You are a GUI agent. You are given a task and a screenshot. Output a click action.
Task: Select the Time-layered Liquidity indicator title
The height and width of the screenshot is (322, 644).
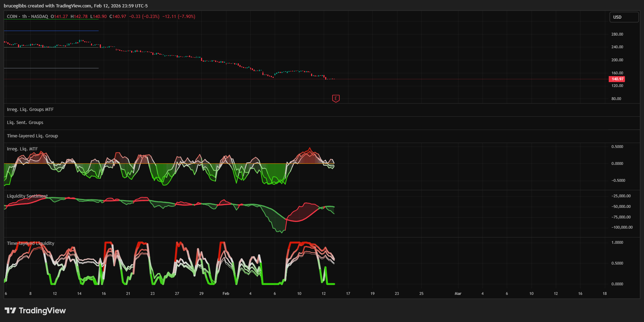coord(31,243)
